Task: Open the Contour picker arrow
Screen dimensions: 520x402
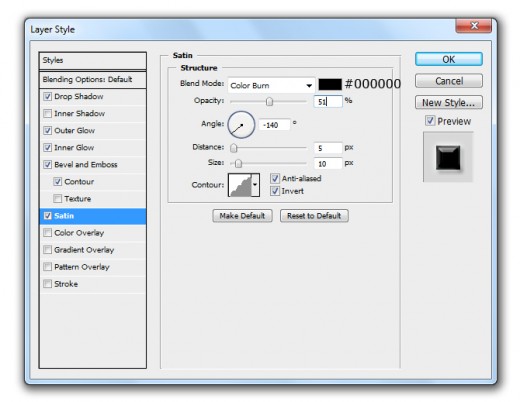Action: coord(255,185)
